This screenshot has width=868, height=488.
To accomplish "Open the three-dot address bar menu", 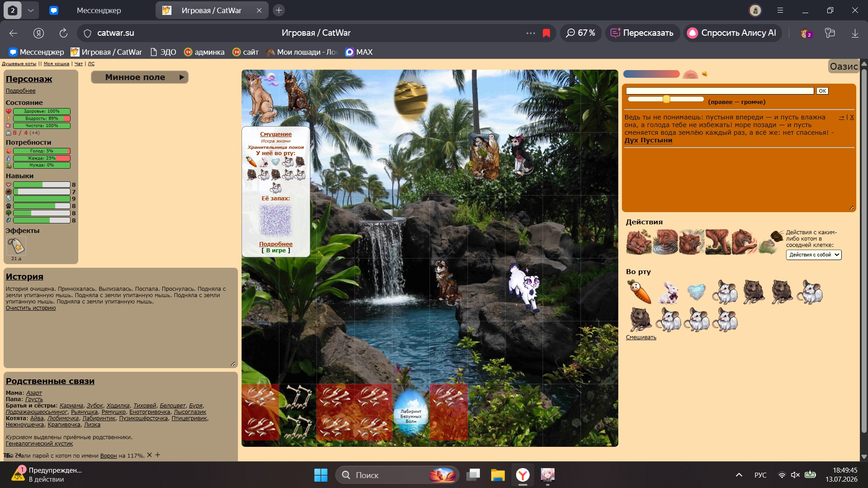I will (x=531, y=33).
